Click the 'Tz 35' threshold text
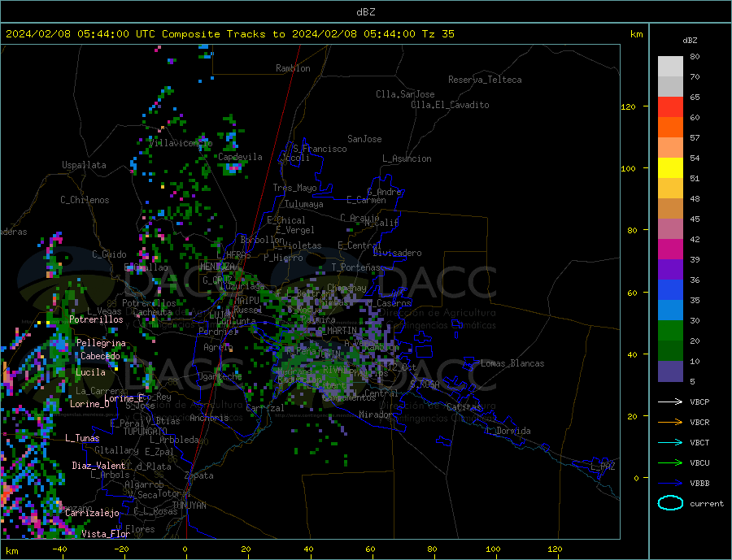The width and height of the screenshot is (732, 560). (x=438, y=34)
